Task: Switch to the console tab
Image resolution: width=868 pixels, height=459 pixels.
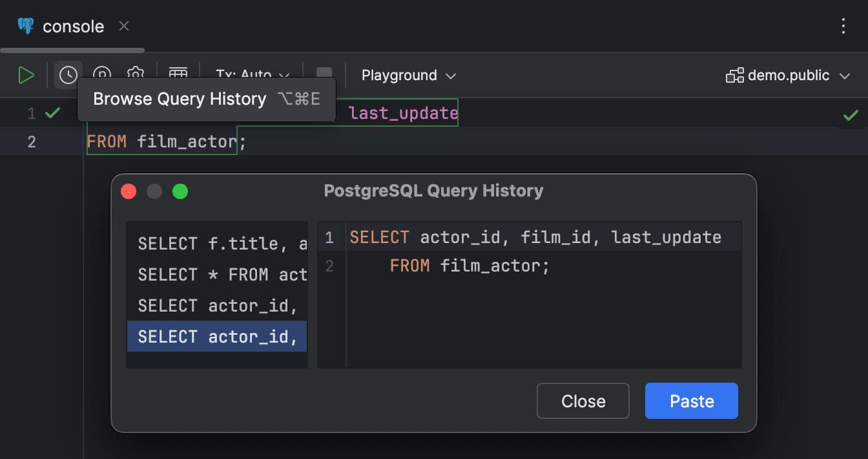Action: tap(72, 26)
